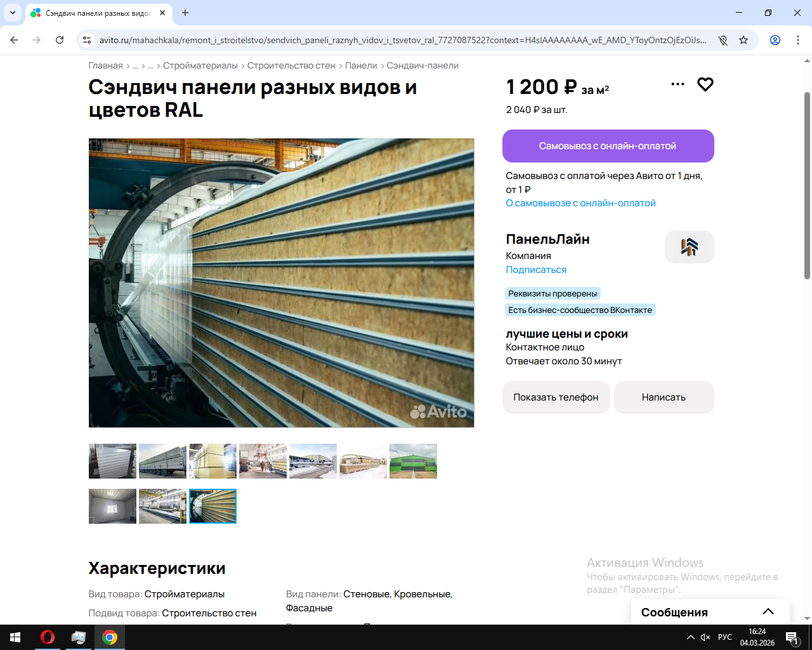Open the Windows notification center
This screenshot has height=650, width=812.
point(792,637)
